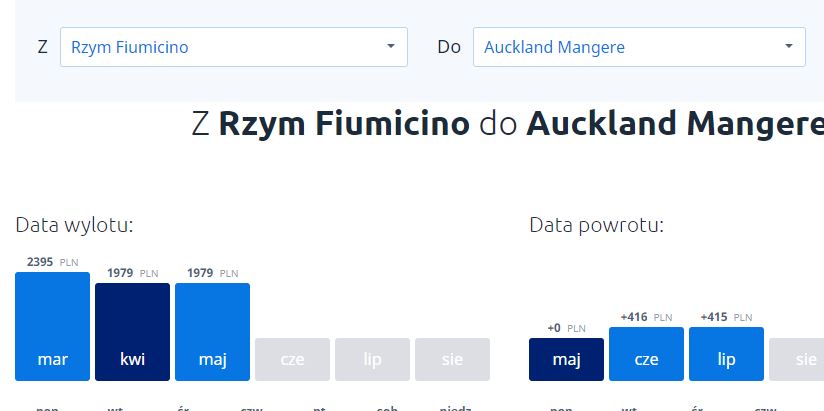
Task: Click the '+0 PLN' price label
Action: click(566, 328)
